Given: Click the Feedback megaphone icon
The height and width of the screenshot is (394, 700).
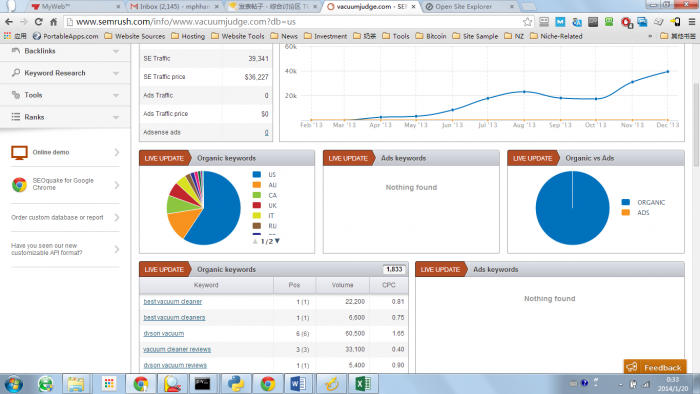Looking at the screenshot, I should pos(632,367).
